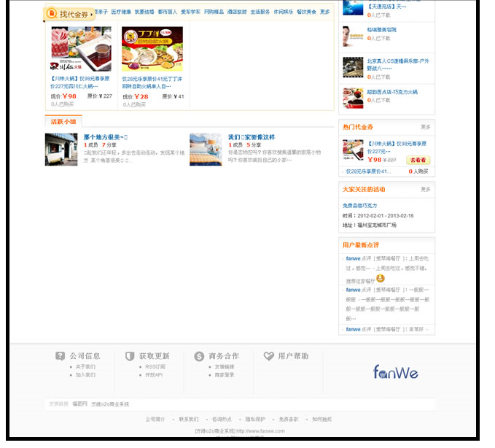The height and width of the screenshot is (448, 495).
Task: Expand 更多 at the end of the category menu
Action: coord(325,12)
